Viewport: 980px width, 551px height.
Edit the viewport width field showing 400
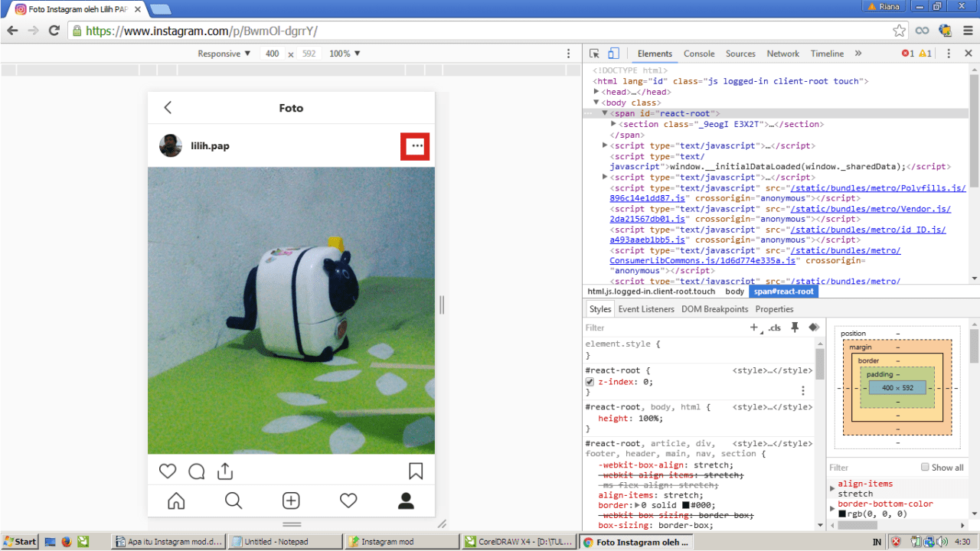tap(273, 54)
